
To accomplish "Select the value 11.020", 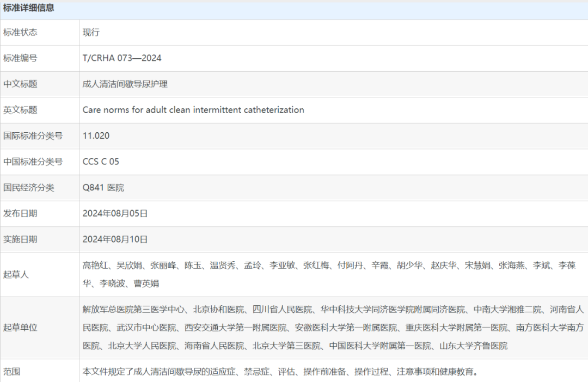I will 96,135.
